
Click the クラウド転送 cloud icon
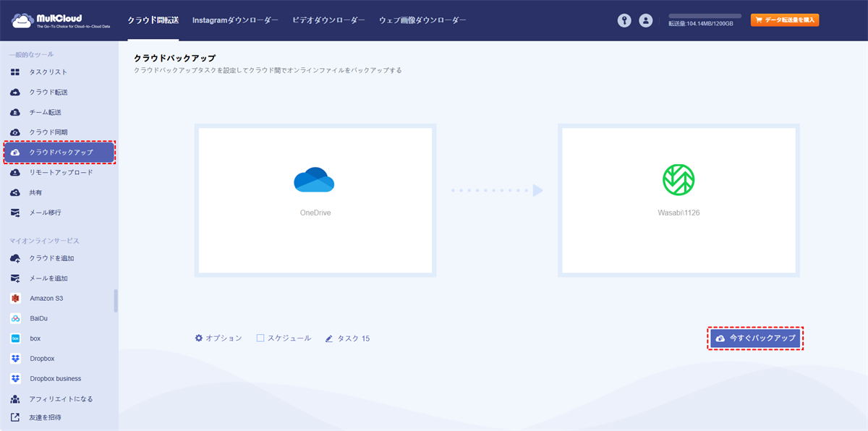[15, 93]
